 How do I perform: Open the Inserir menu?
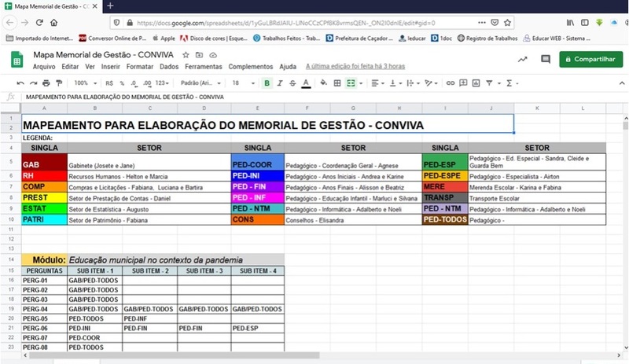(x=111, y=67)
